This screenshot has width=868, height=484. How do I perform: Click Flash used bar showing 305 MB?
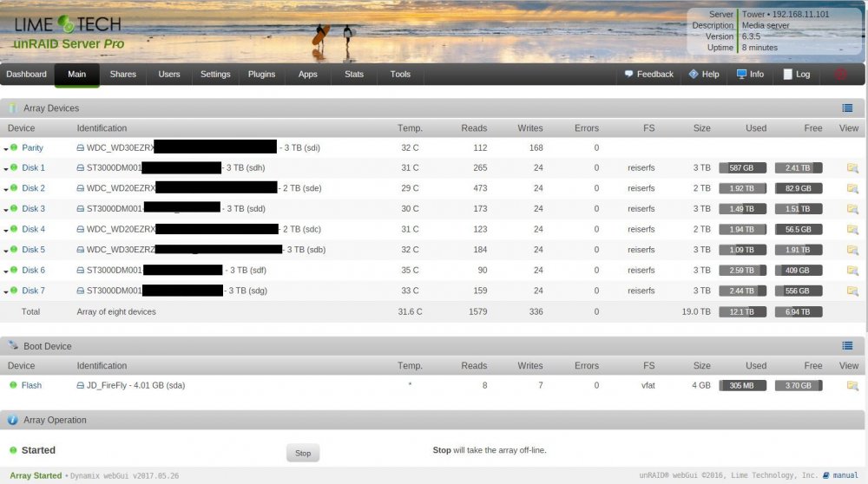(x=742, y=385)
